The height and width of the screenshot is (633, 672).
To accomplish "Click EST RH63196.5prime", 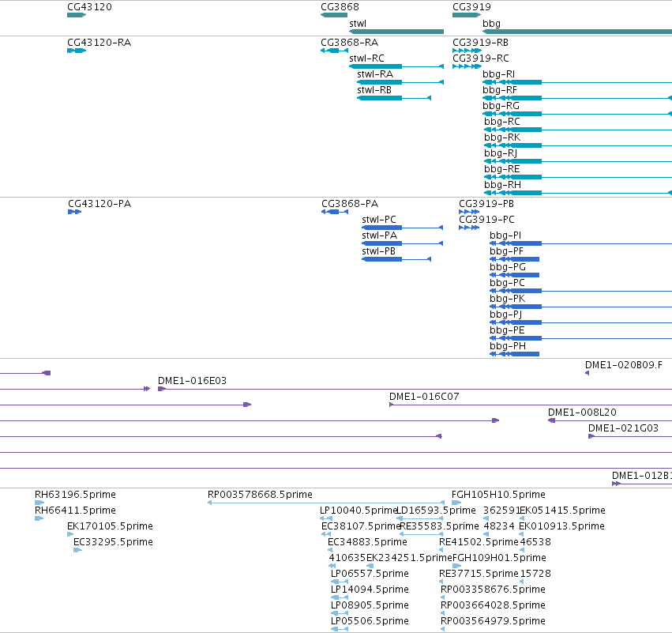I will [x=76, y=495].
